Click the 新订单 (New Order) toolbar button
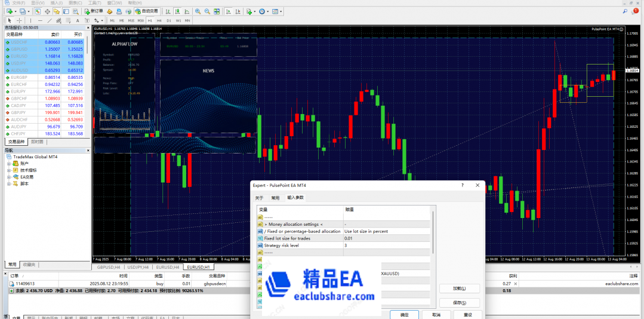 pos(94,11)
